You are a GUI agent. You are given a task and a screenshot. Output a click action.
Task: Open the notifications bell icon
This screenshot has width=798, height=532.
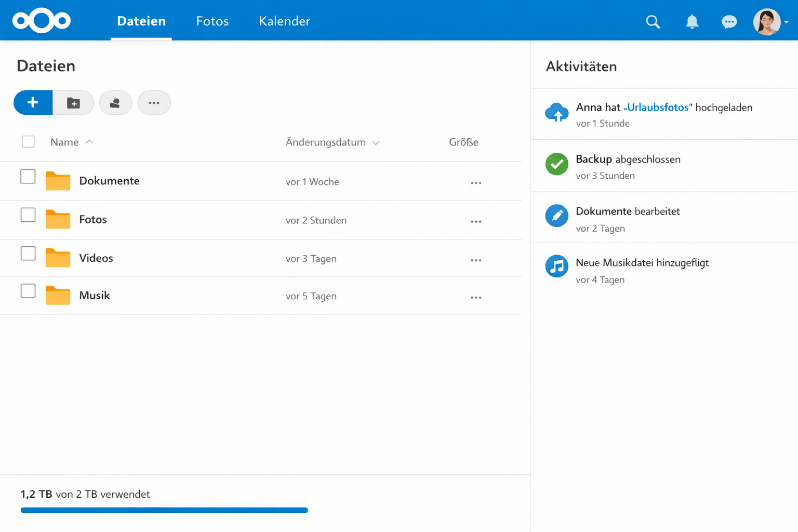coord(691,22)
